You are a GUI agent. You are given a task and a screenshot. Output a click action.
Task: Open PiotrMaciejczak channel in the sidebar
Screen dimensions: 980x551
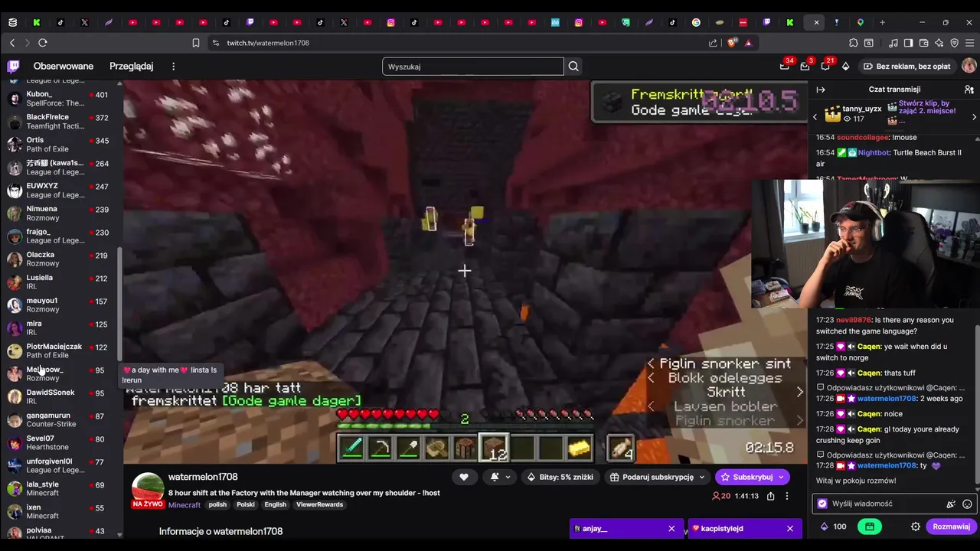[60, 350]
